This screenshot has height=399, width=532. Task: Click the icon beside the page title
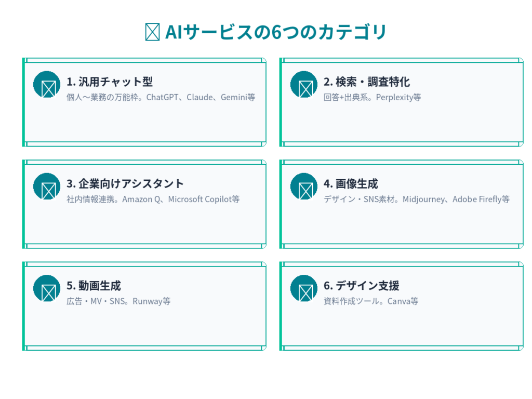(x=152, y=32)
